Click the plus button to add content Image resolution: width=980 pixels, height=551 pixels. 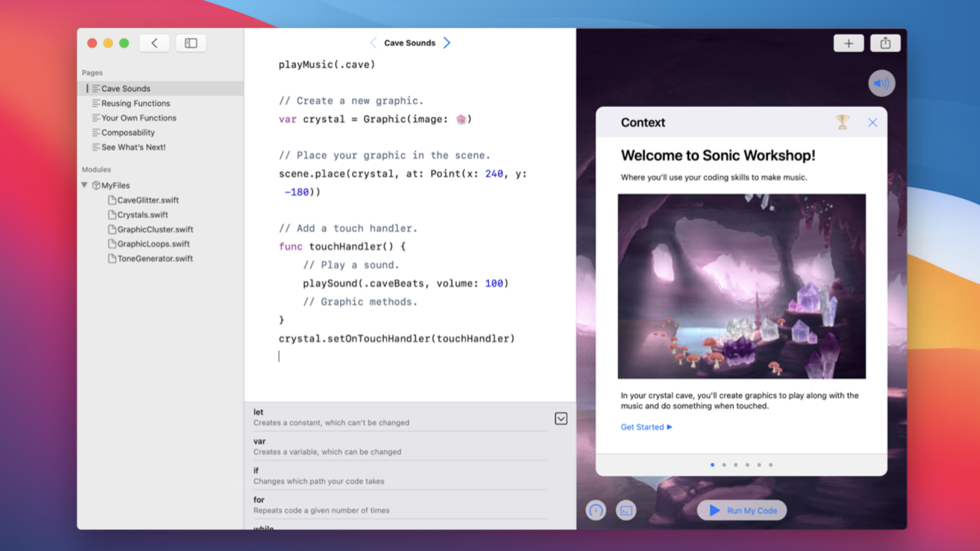pyautogui.click(x=848, y=44)
